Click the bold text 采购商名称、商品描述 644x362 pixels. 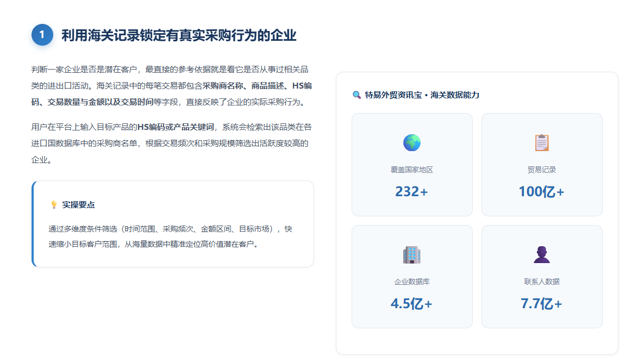tap(243, 86)
